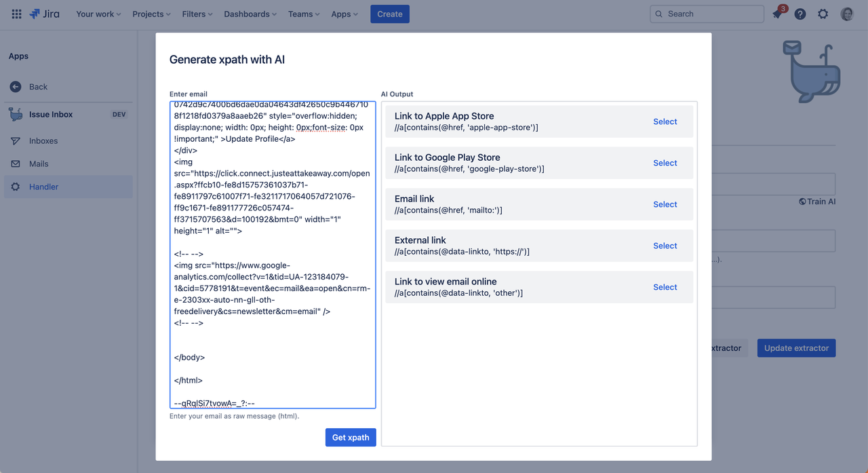
Task: Click the large whale mail logo
Action: pos(812,71)
